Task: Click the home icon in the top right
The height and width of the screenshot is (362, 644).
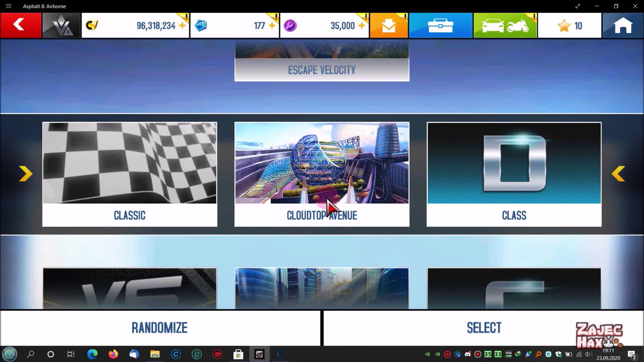Action: click(624, 25)
